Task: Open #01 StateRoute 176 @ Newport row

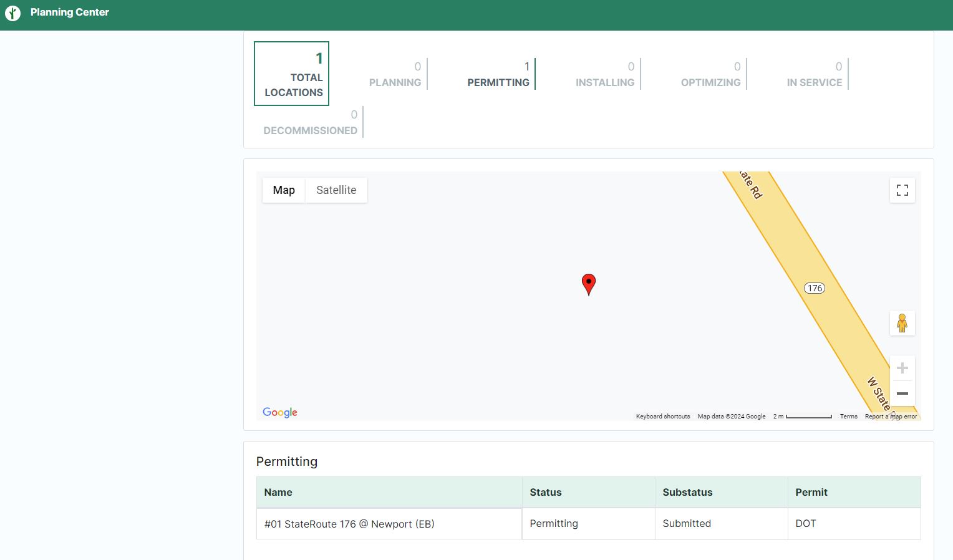Action: click(x=349, y=524)
